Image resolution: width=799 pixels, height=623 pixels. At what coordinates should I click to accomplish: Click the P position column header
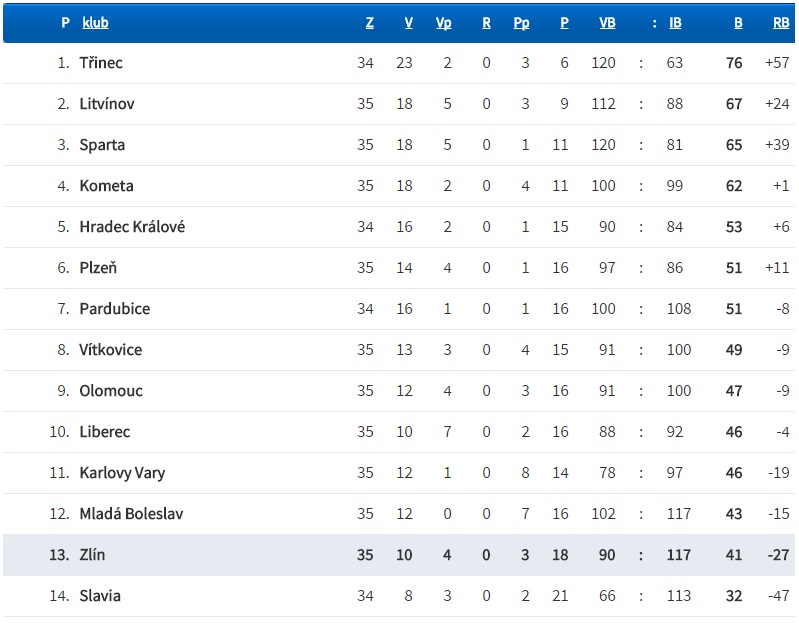click(x=65, y=22)
